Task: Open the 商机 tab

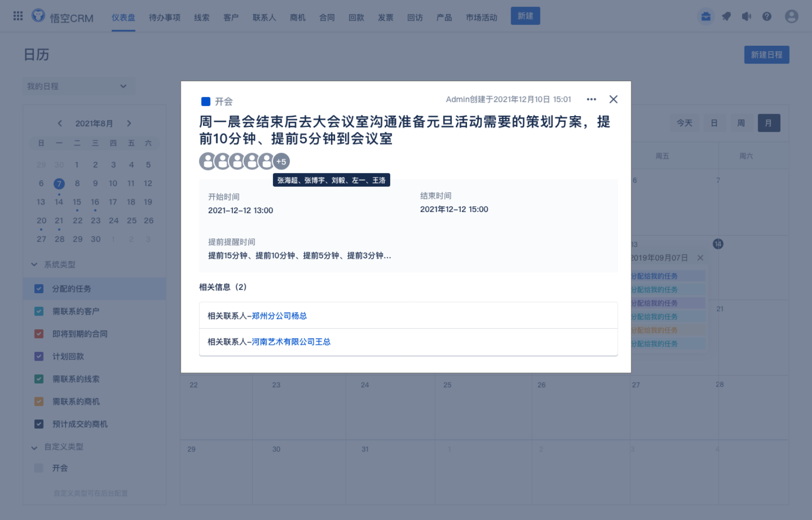Action: click(298, 18)
